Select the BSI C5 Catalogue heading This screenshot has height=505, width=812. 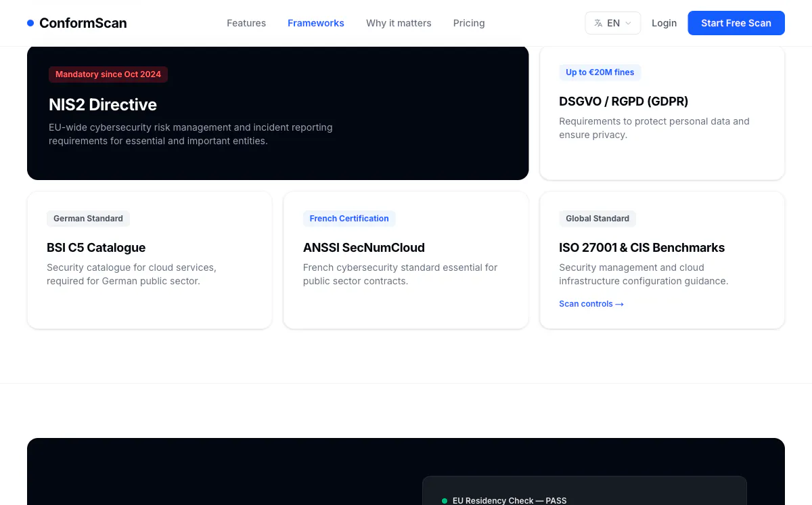[96, 248]
